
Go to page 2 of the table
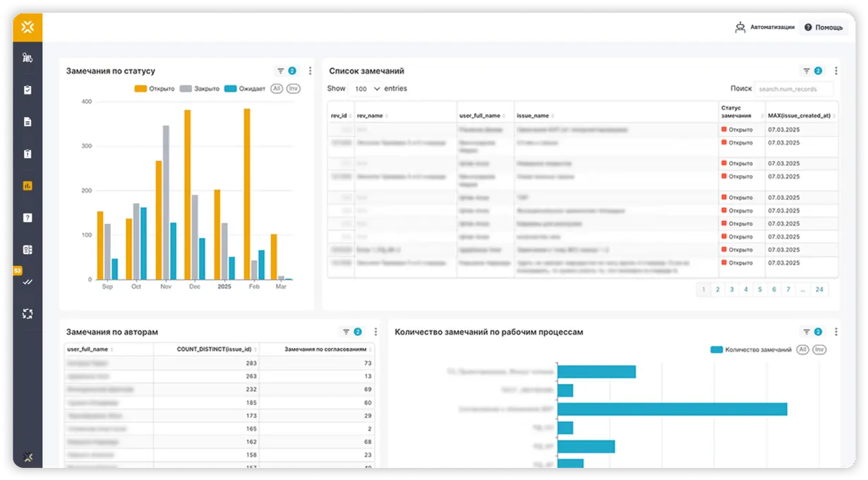718,289
